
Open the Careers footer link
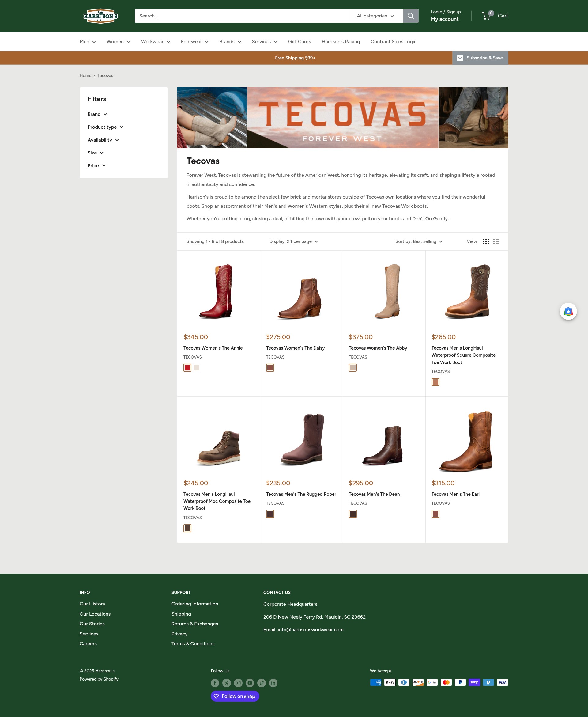[x=88, y=644]
